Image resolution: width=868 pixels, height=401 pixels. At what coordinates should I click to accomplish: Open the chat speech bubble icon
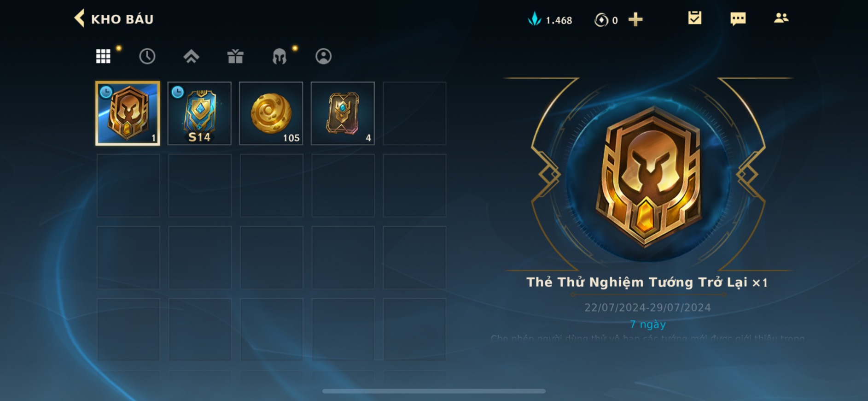click(738, 19)
